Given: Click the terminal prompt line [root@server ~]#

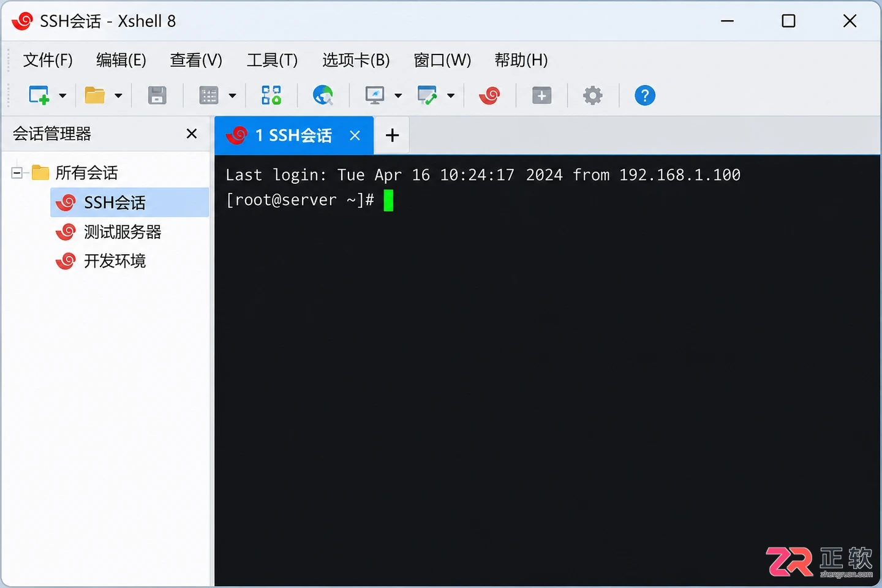Looking at the screenshot, I should point(300,200).
